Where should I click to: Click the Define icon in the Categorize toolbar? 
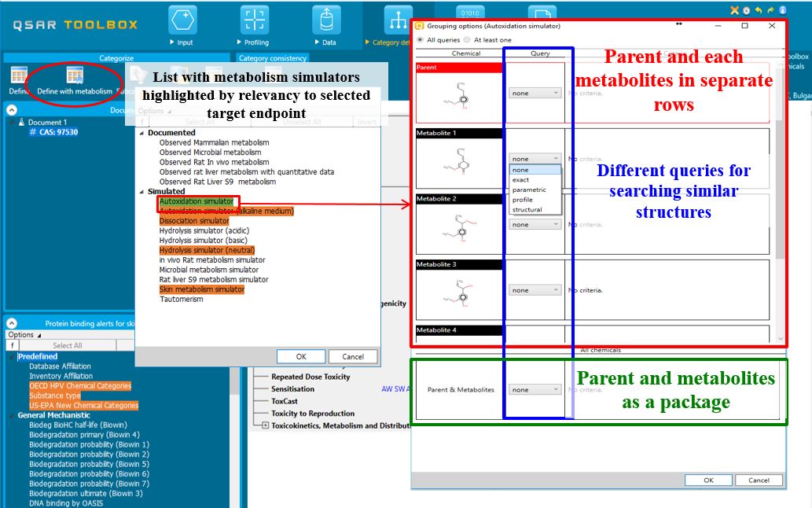pos(19,75)
